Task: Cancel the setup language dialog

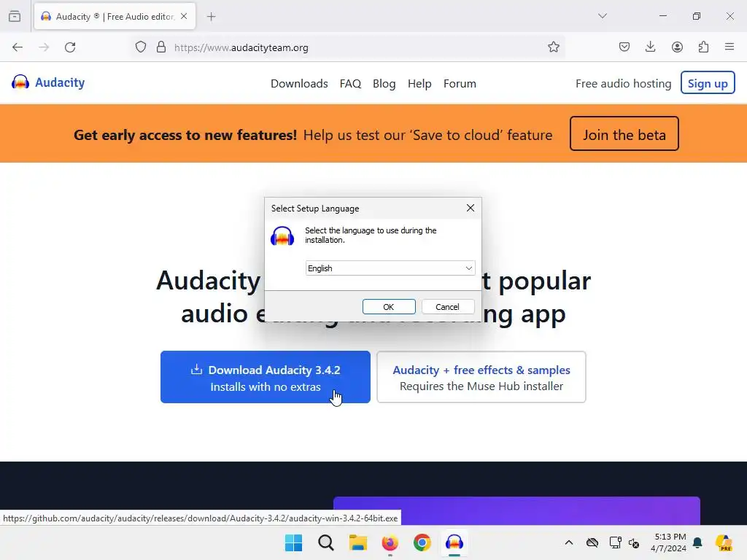Action: [447, 307]
